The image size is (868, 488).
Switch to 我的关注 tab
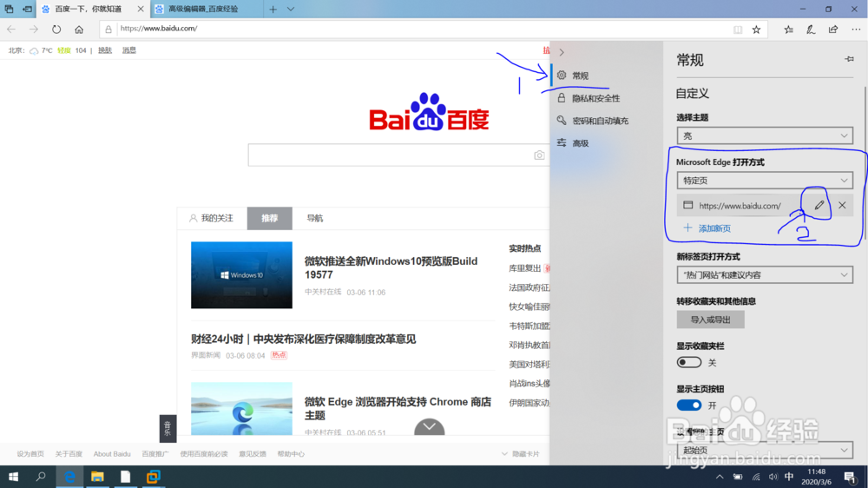click(x=212, y=218)
